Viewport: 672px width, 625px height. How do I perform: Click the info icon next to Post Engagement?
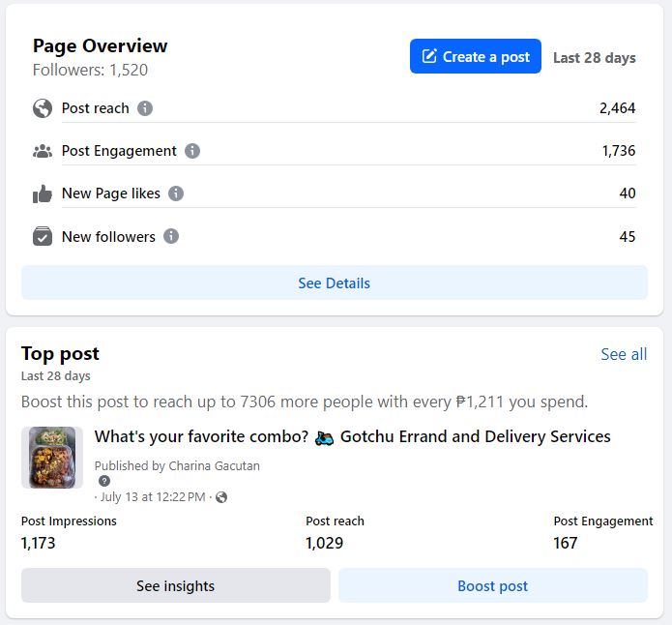(x=192, y=151)
